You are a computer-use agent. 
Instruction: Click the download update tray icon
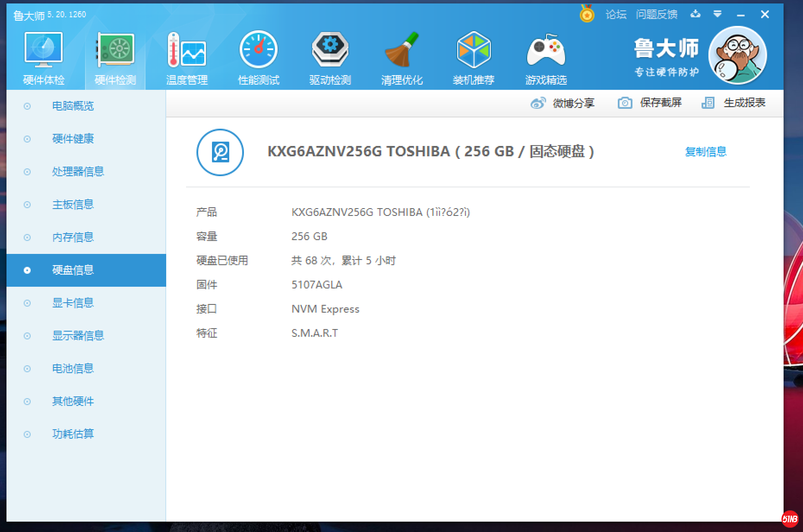point(695,14)
